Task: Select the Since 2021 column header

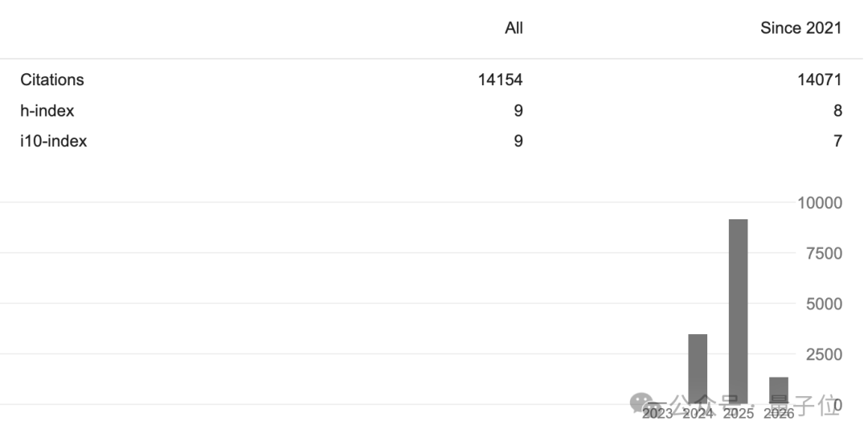Action: [800, 28]
